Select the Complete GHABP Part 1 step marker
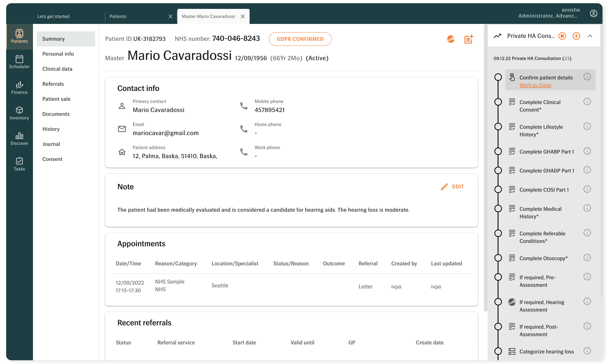The height and width of the screenshot is (364, 609). (498, 151)
